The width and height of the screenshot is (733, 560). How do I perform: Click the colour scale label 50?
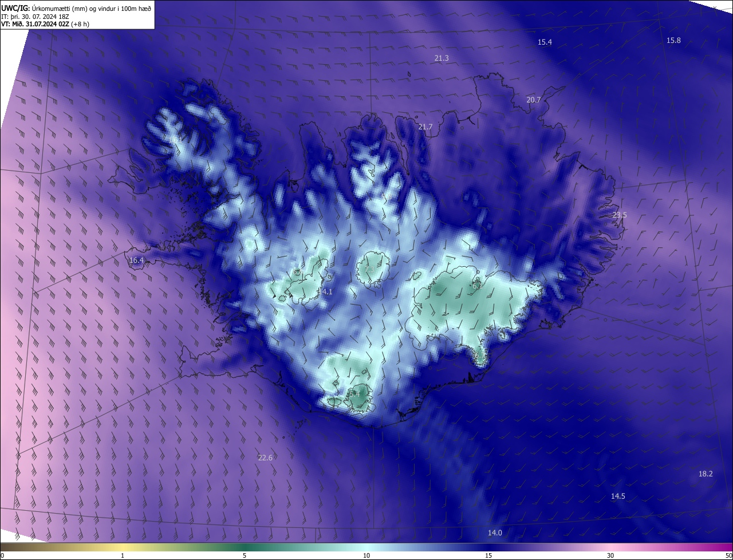point(728,555)
